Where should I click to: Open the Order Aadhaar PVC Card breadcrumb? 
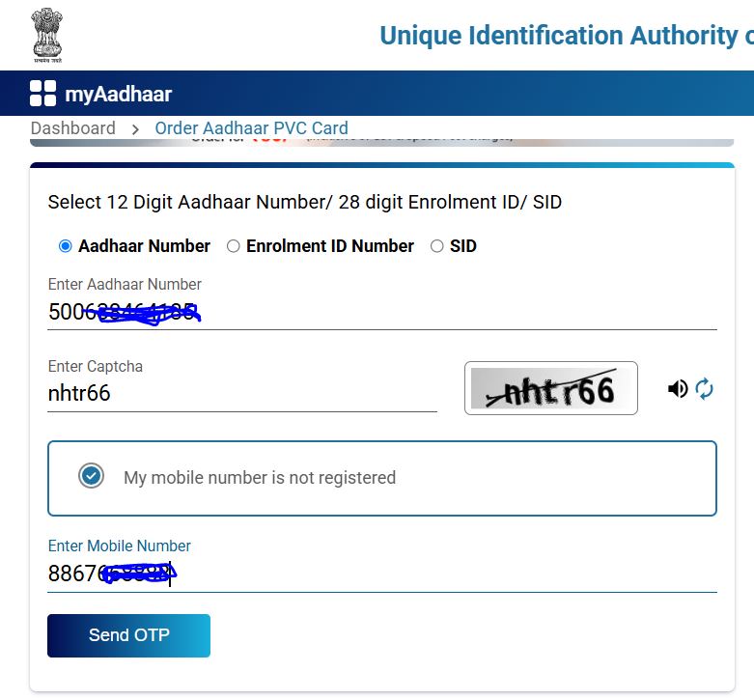251,128
